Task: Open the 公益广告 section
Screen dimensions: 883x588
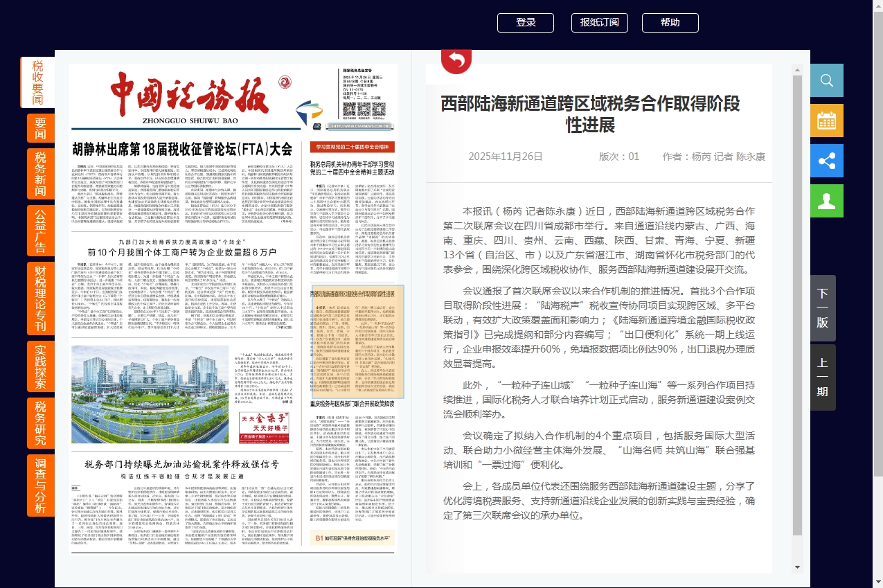Action: coord(40,229)
